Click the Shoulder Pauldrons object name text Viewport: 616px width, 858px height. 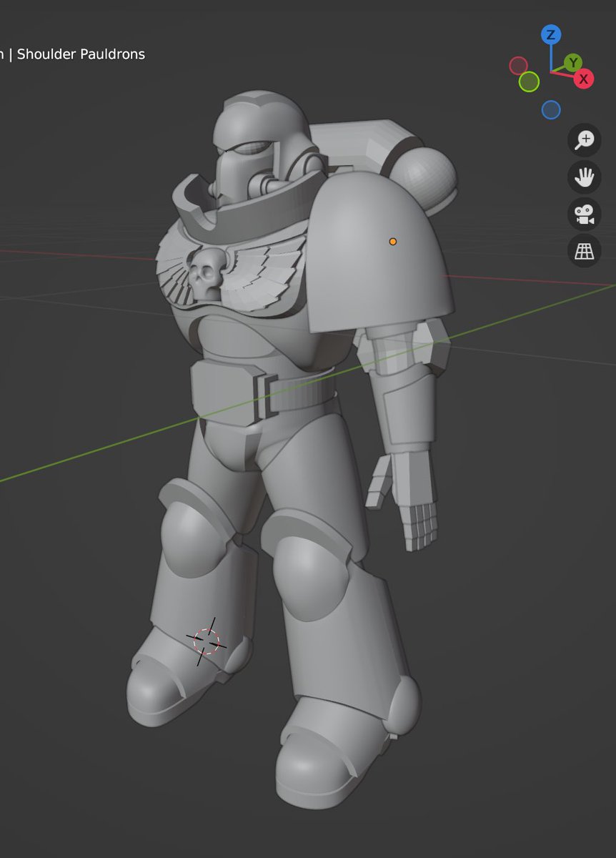click(81, 54)
